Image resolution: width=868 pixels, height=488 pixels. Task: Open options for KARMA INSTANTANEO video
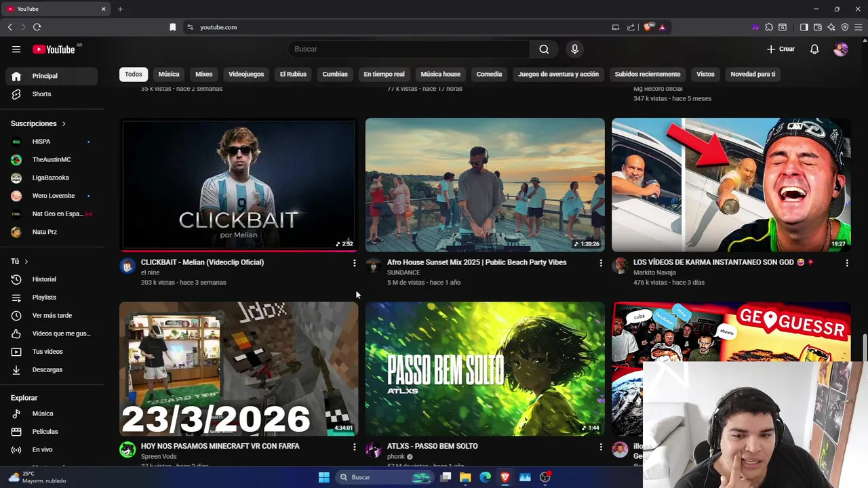tap(846, 263)
